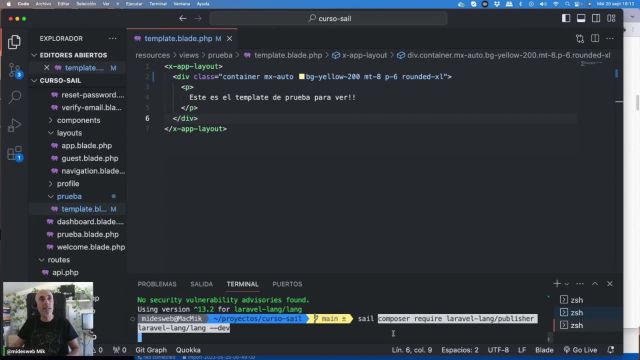Open reset-password file in the explorer
This screenshot has width=640, height=360.
click(92, 95)
